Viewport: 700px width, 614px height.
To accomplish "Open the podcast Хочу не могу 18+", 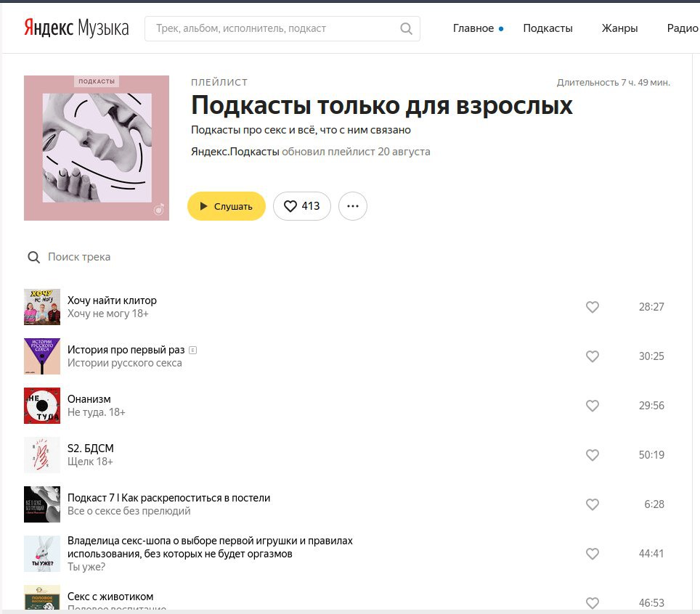I will tap(108, 314).
